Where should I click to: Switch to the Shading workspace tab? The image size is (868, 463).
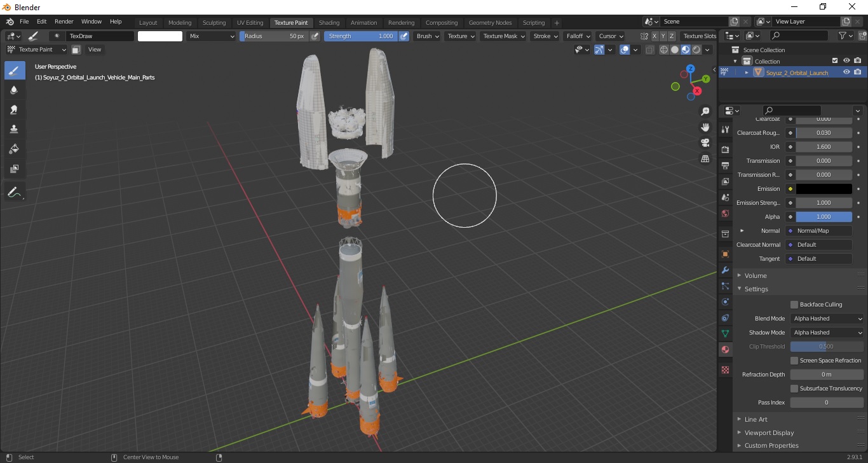click(x=329, y=22)
